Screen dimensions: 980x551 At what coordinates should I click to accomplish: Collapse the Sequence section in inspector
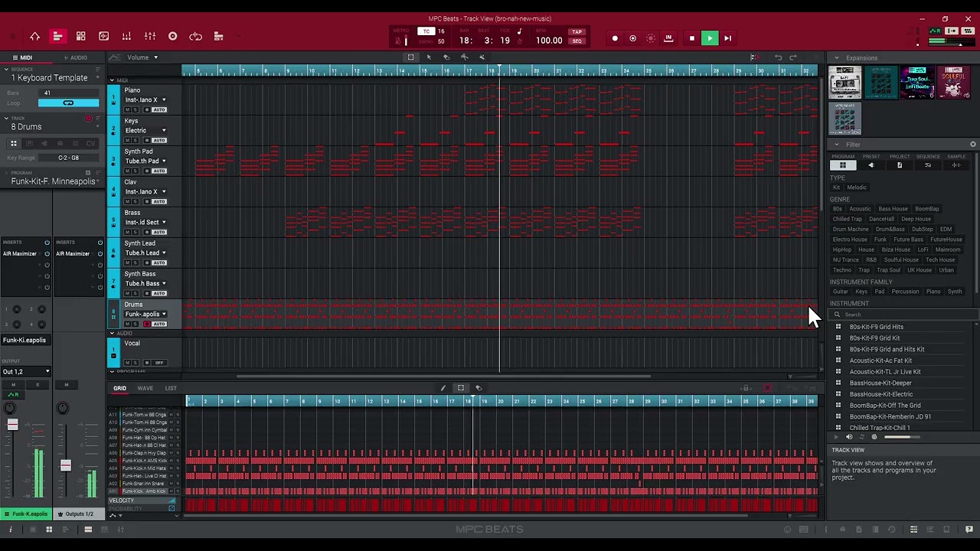(6, 70)
